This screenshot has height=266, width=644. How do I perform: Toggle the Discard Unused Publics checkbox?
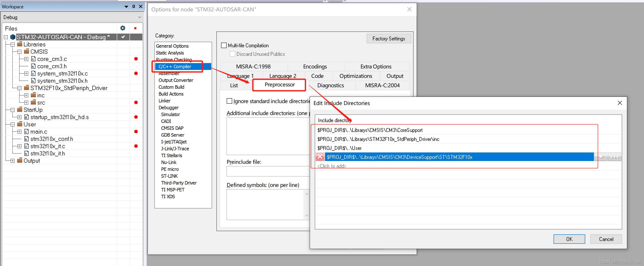232,54
